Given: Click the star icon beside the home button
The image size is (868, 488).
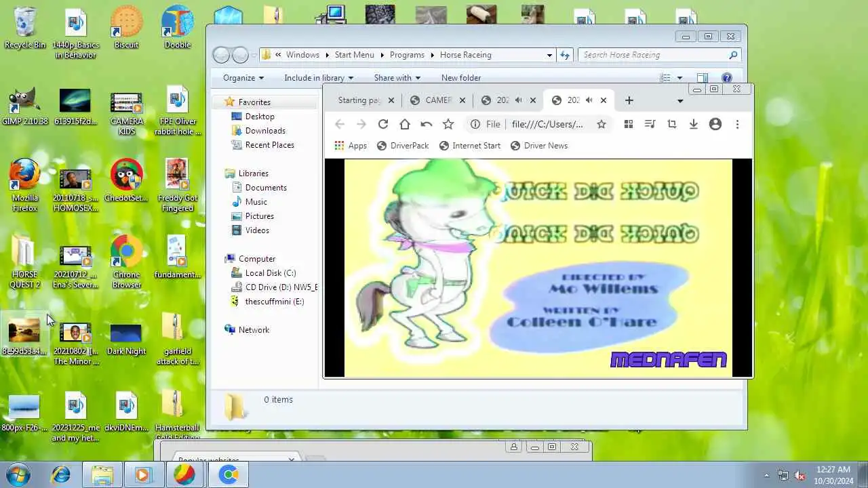Looking at the screenshot, I should [x=448, y=124].
